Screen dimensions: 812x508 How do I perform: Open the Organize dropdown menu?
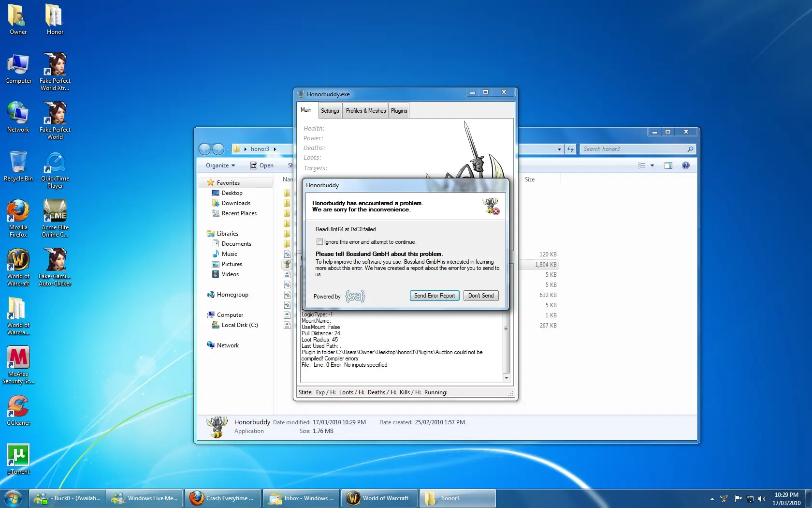click(220, 165)
